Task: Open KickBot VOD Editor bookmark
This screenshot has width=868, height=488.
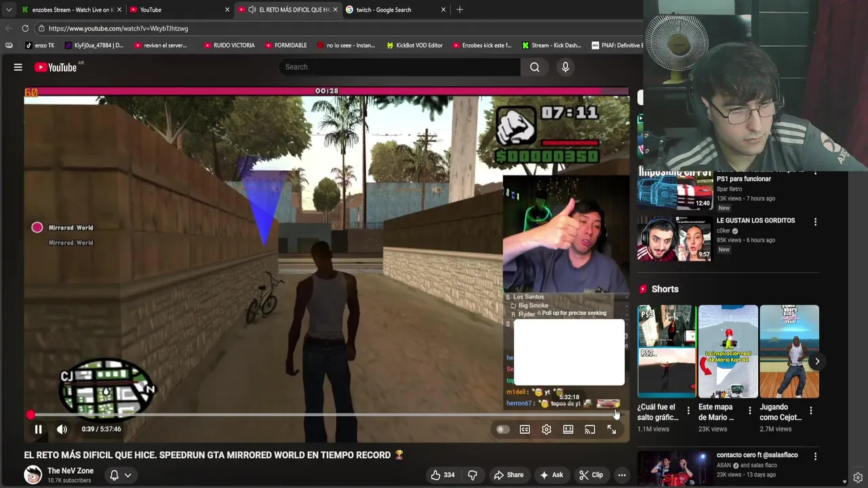Action: tap(414, 45)
